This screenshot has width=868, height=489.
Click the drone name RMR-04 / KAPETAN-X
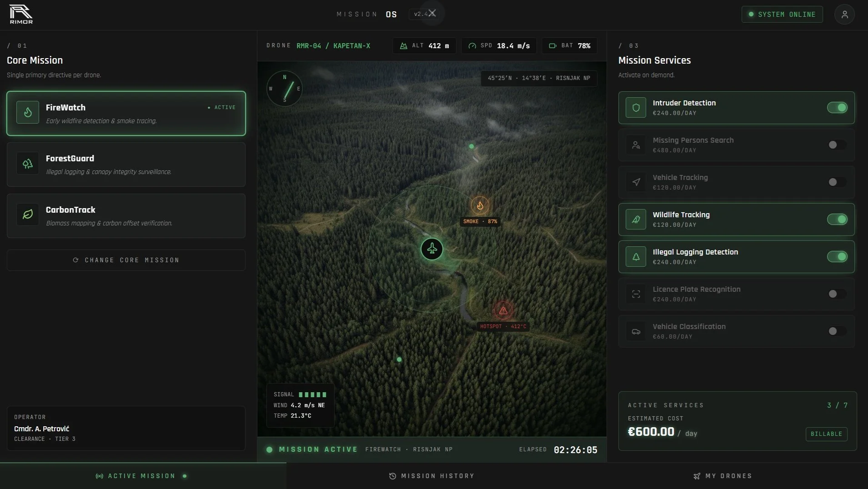[333, 46]
